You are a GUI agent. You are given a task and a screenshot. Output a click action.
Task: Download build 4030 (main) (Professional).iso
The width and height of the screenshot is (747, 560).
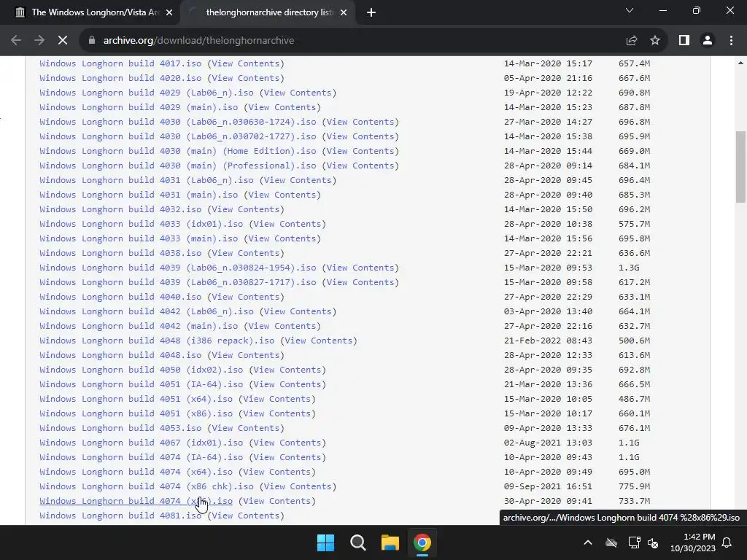click(178, 166)
